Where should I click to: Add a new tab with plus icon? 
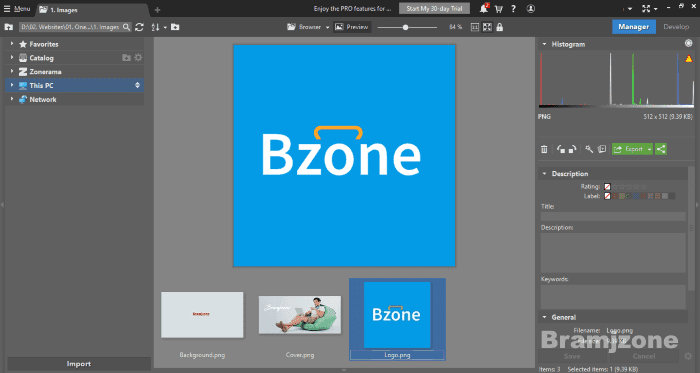[157, 9]
